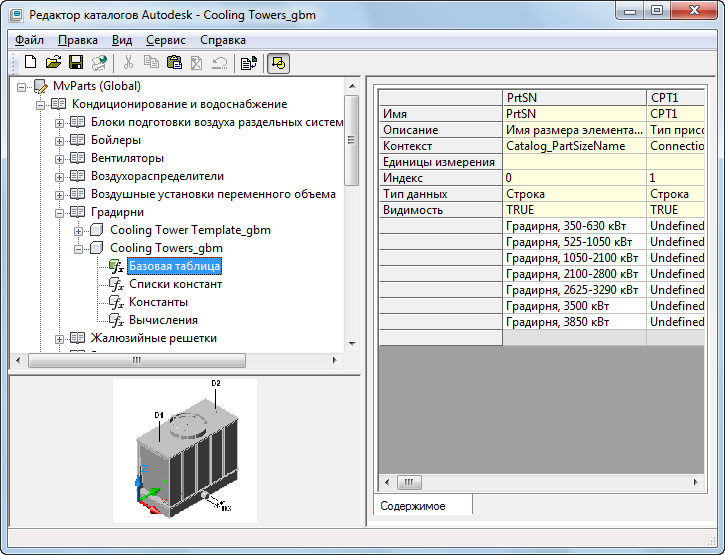Click the fx icon of Вычисления
Viewport: 725px width, 555px height.
click(x=116, y=320)
